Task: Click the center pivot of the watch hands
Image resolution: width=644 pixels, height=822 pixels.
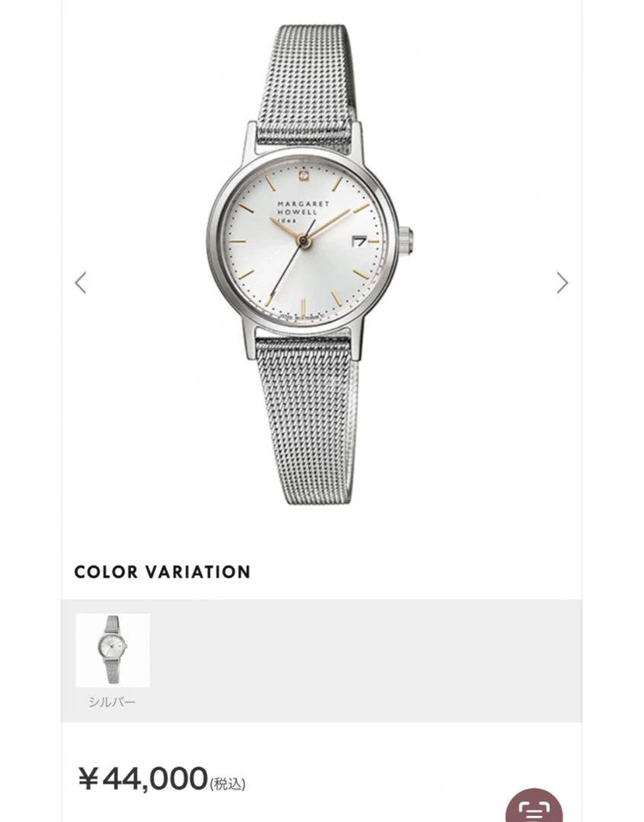Action: 303,241
